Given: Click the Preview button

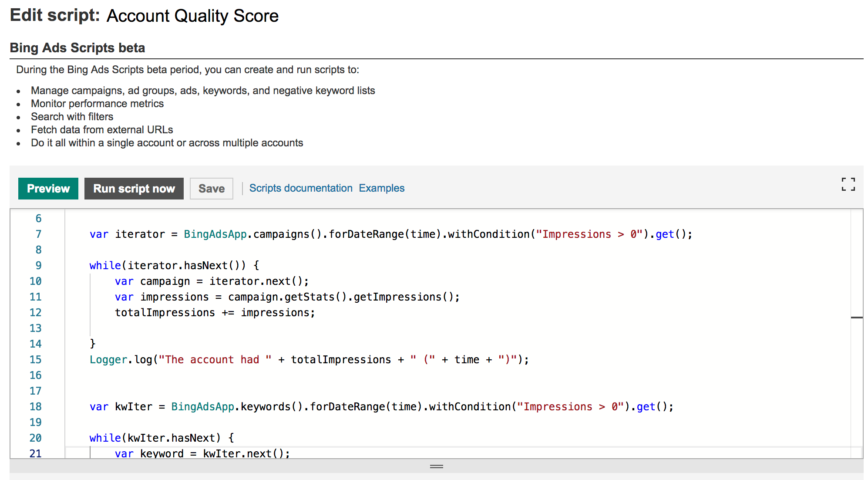Looking at the screenshot, I should [48, 189].
